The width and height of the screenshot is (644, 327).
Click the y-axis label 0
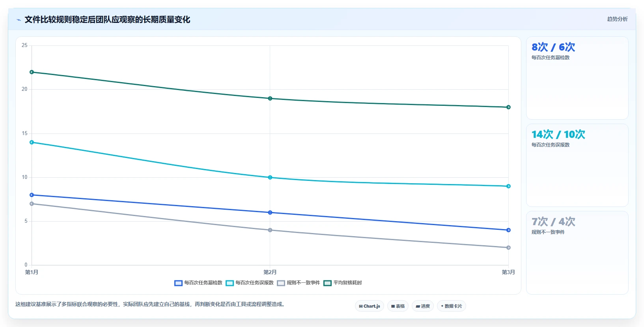coord(26,265)
